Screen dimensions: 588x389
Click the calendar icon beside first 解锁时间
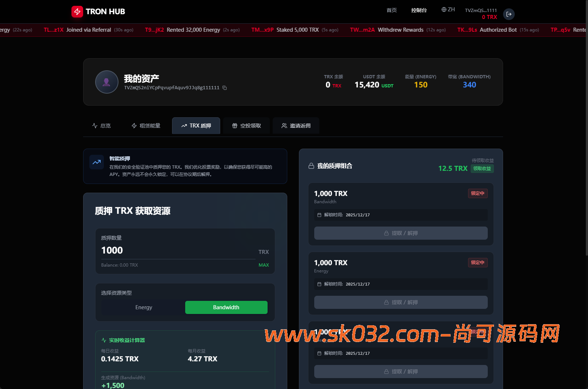[320, 215]
